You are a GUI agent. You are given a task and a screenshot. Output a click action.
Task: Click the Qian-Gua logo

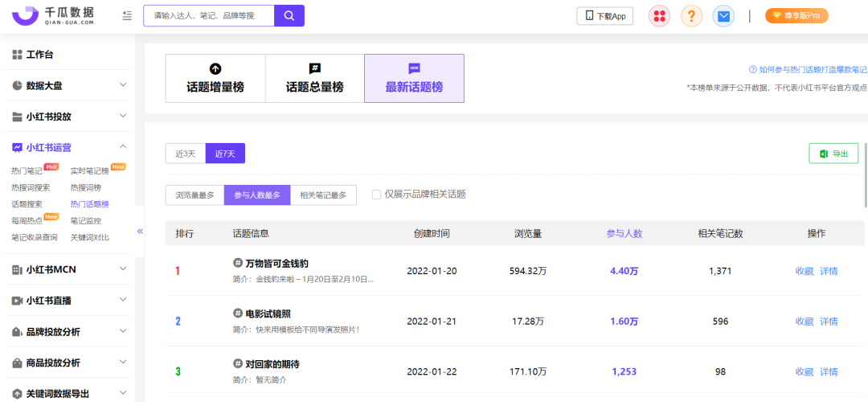(x=53, y=15)
